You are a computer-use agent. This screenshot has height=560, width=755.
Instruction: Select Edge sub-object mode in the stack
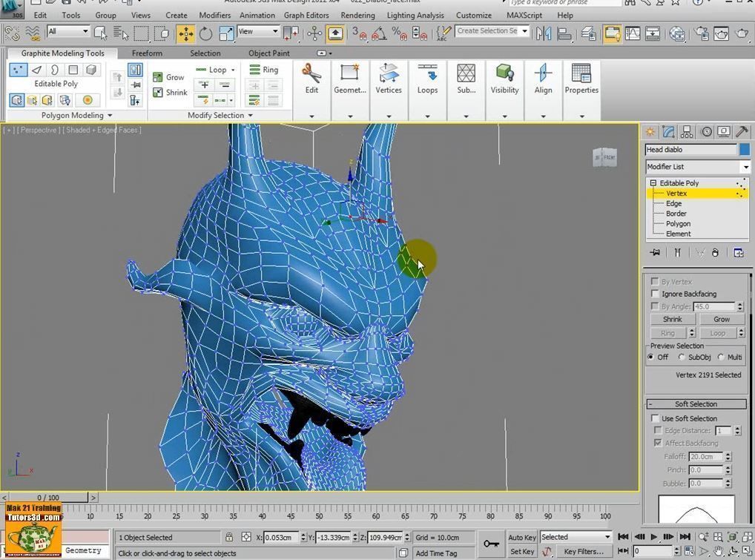click(673, 202)
